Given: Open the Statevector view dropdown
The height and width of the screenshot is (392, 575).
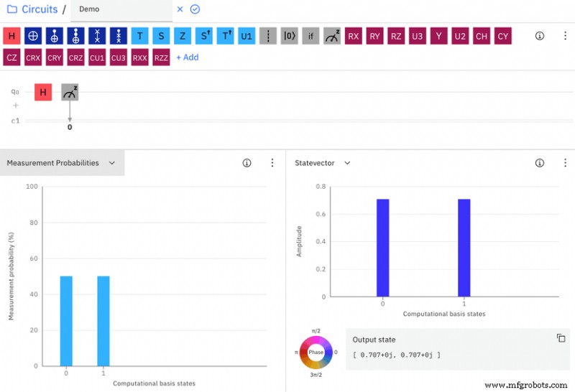Looking at the screenshot, I should click(347, 163).
